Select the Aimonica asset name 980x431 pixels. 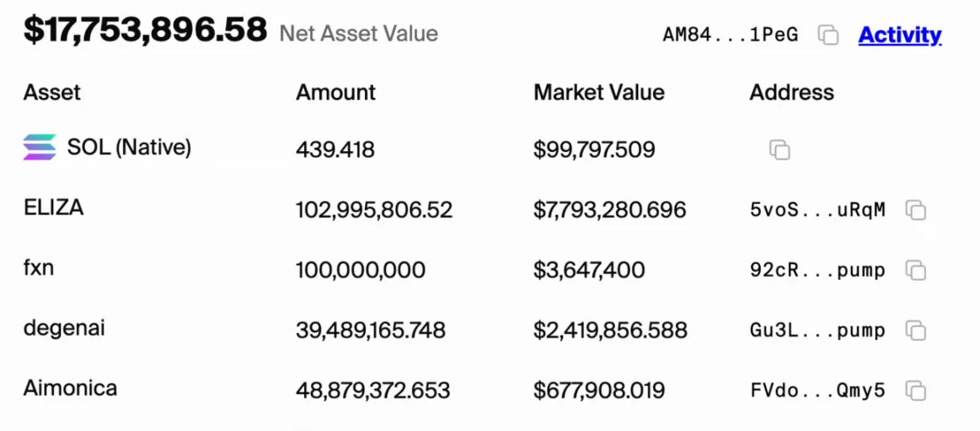pyautogui.click(x=70, y=388)
